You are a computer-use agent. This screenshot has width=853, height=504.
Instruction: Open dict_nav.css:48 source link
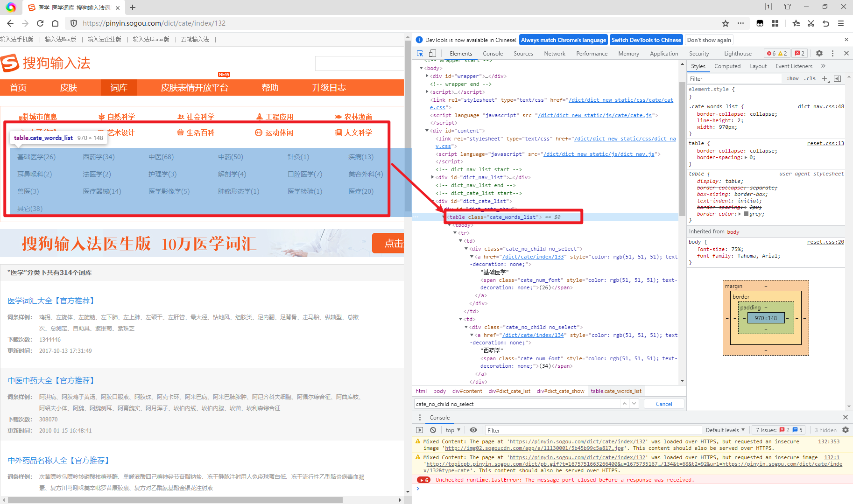(x=821, y=106)
